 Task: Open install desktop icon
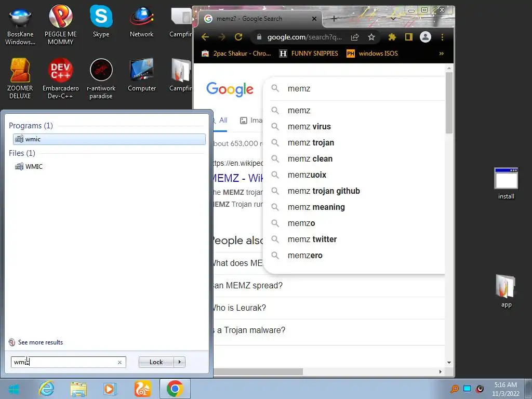point(506,184)
